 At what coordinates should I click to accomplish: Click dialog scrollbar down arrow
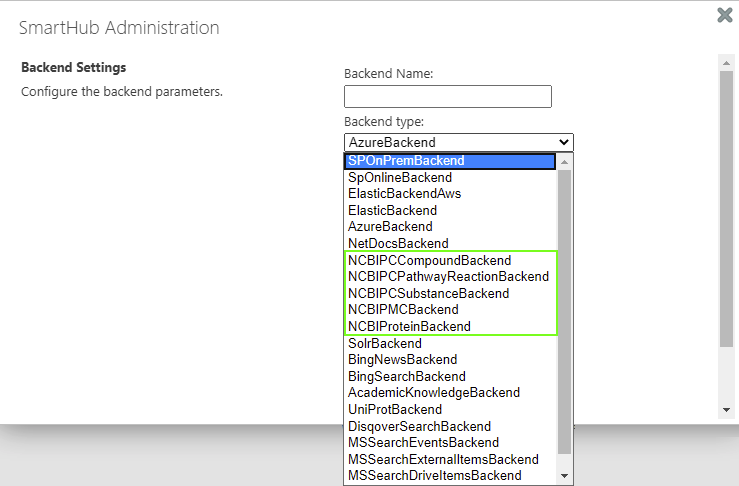coord(726,410)
